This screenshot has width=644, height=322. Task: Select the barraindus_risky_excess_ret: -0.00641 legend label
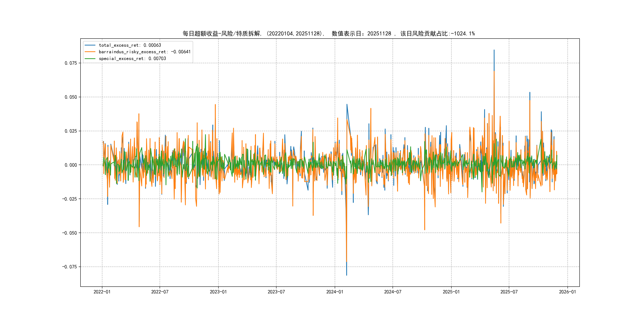tap(145, 52)
